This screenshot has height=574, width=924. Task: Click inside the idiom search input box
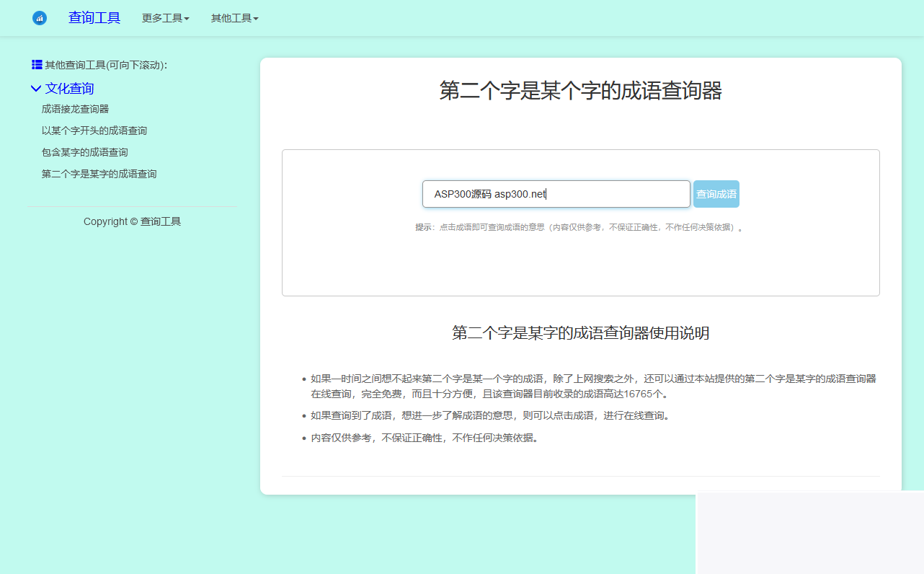[x=556, y=193]
